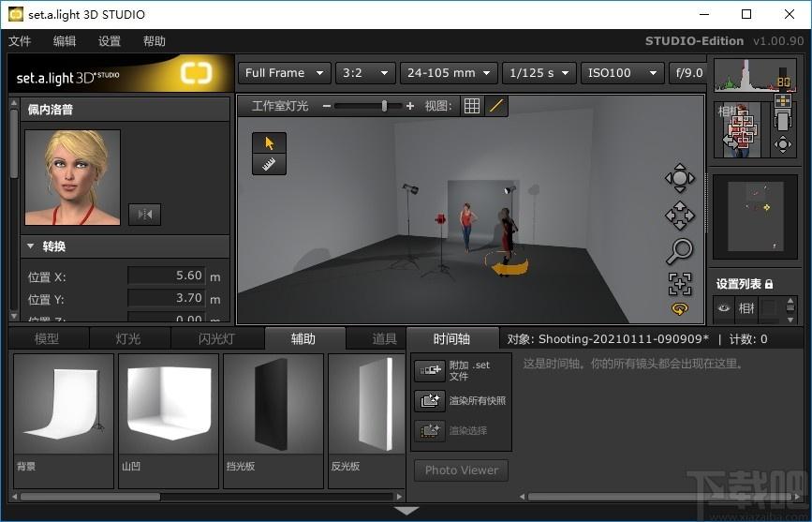
Task: Click asset library scroll right arrow
Action: 399,497
